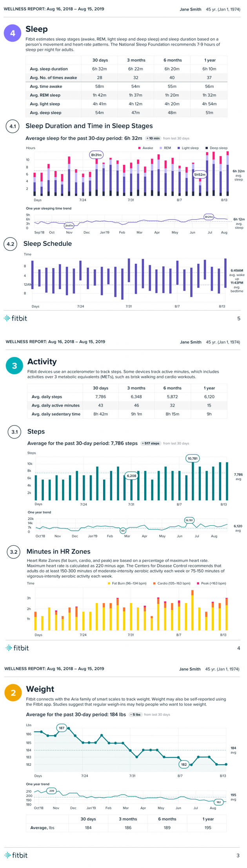Click the orange section 2 Weight badge
247x868 pixels.
pos(13,693)
